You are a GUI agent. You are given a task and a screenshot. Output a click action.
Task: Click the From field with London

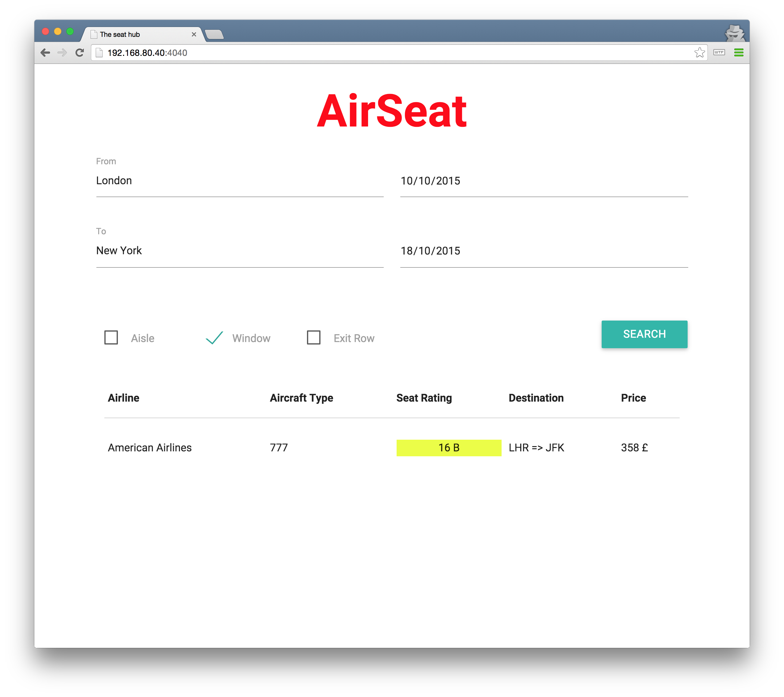pyautogui.click(x=239, y=181)
